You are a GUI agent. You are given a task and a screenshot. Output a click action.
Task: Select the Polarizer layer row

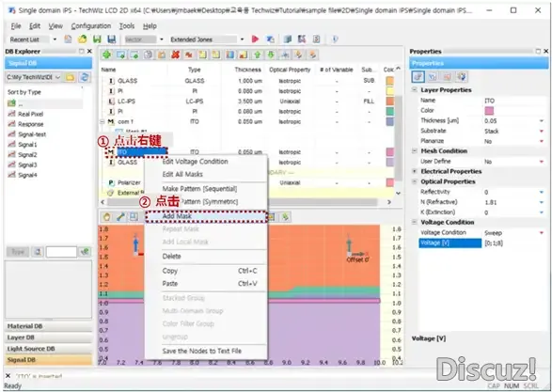246,182
